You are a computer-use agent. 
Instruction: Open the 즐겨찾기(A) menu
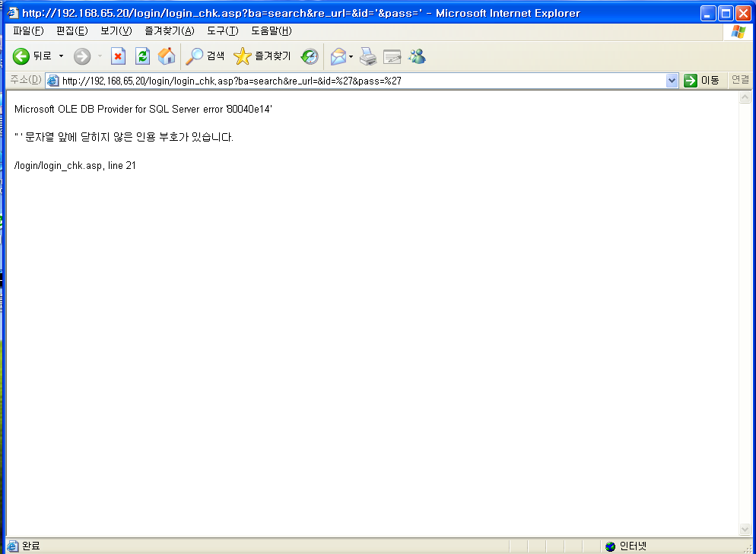click(170, 31)
